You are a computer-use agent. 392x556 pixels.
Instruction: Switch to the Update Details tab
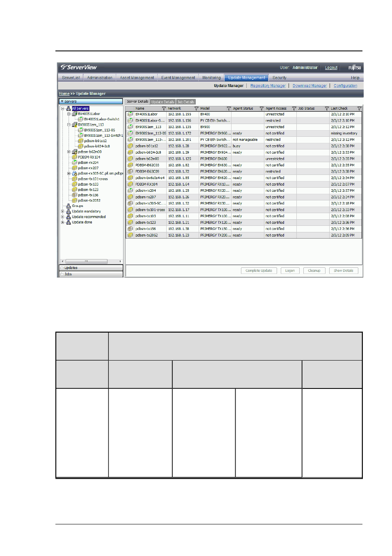point(163,102)
